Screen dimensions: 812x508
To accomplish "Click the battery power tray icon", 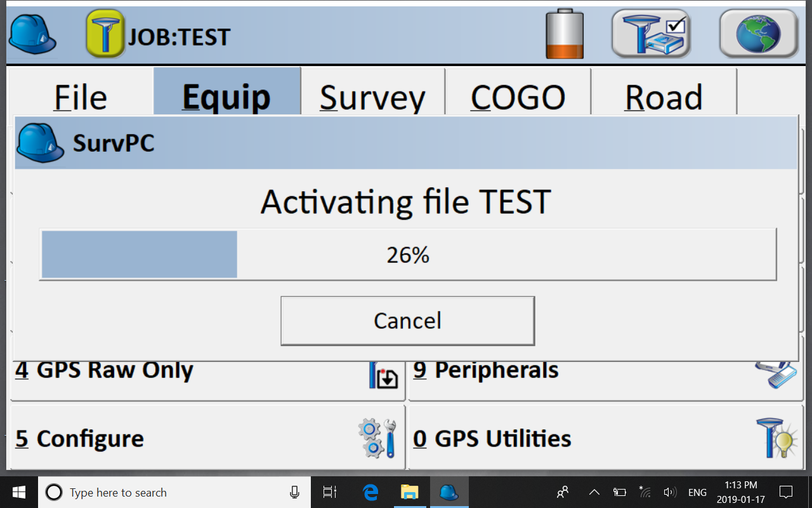I will pyautogui.click(x=620, y=492).
